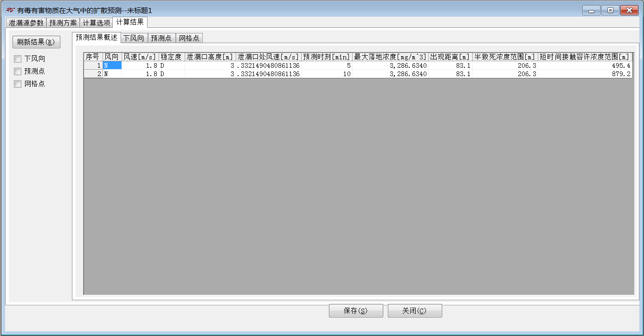644x336 pixels.
Task: Switch to the 泄漏源参数 tab
Action: click(x=26, y=23)
